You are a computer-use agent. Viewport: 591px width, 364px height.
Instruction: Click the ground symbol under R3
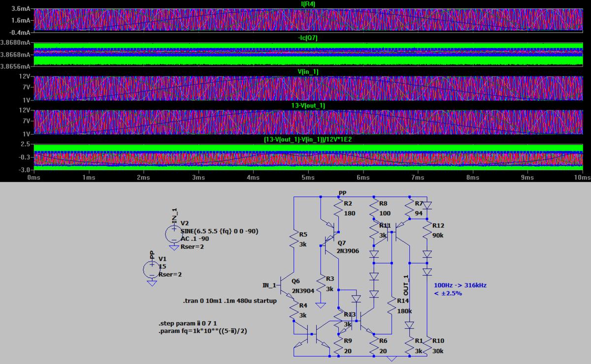pyautogui.click(x=321, y=305)
